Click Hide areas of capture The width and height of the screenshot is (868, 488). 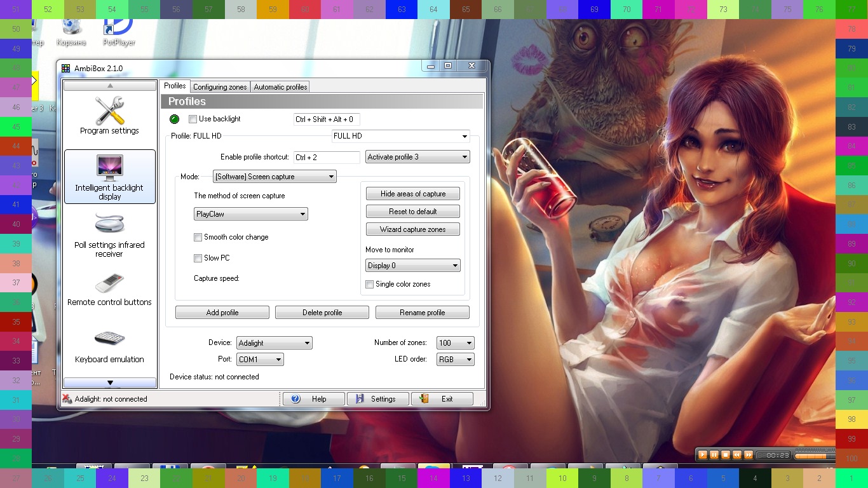tap(413, 194)
